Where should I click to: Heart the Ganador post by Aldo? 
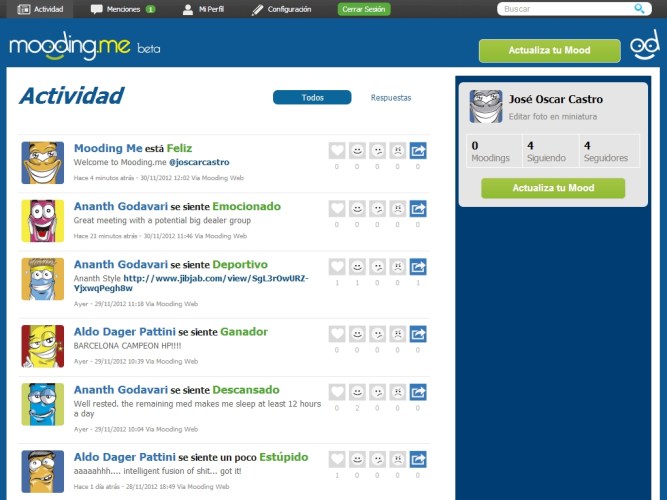337,334
